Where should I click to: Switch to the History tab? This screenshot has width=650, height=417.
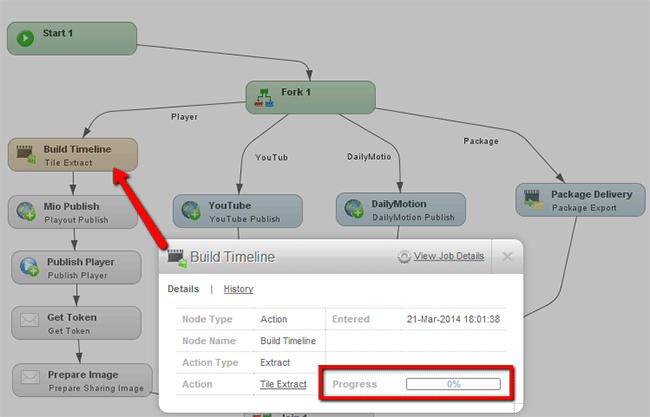coord(238,289)
